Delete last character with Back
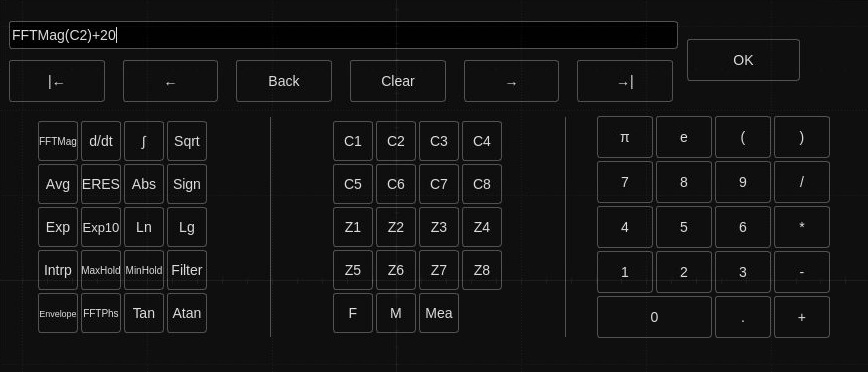Viewport: 868px width, 372px height. click(284, 81)
